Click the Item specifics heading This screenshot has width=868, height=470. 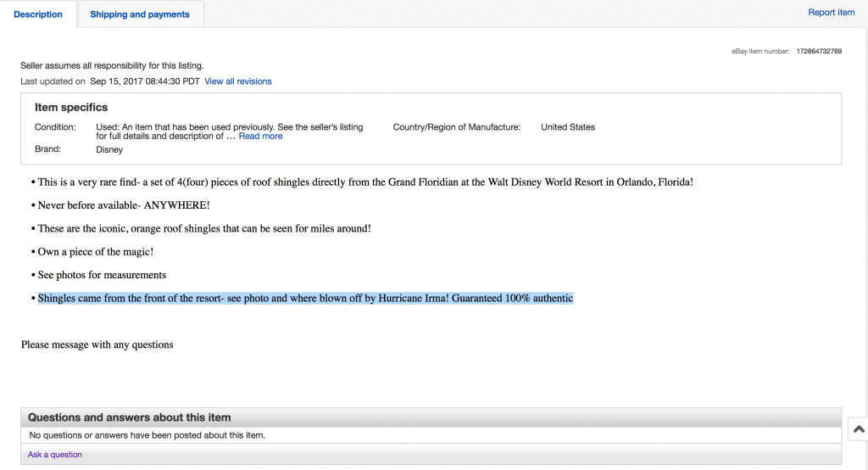[71, 108]
